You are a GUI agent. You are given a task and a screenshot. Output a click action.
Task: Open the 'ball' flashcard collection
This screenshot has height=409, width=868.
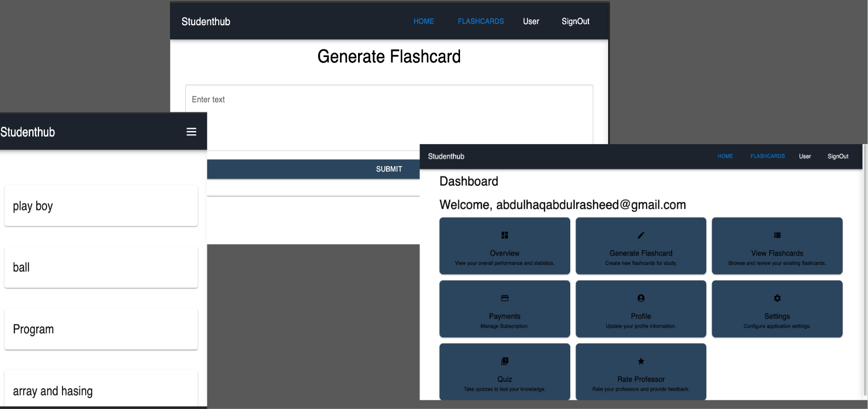click(101, 267)
